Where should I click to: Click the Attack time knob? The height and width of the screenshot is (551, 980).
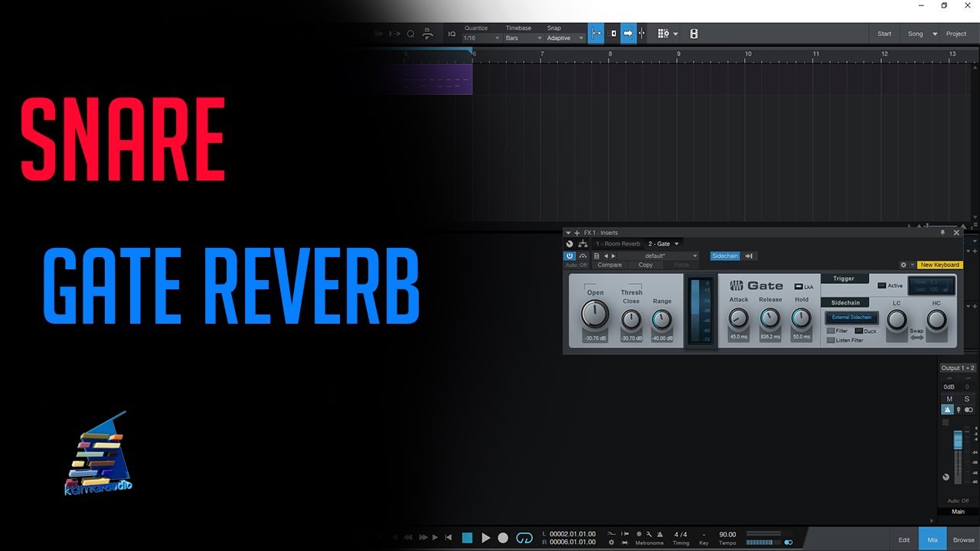pyautogui.click(x=738, y=318)
